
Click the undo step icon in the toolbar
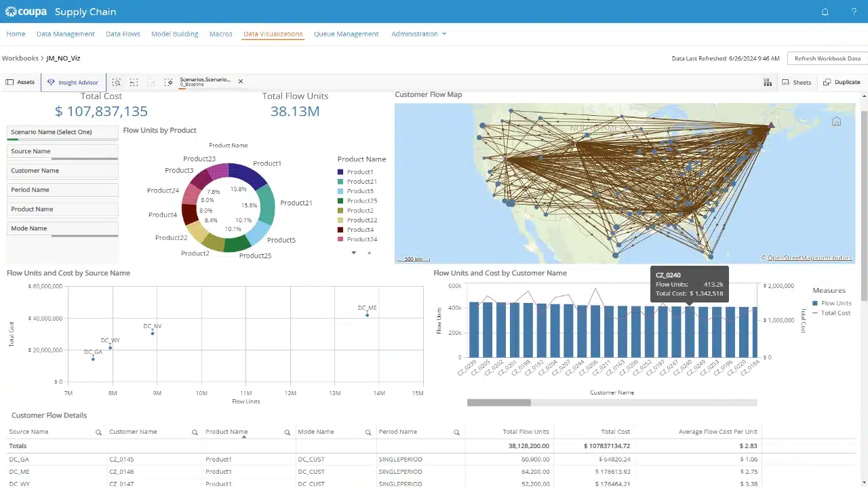(x=134, y=81)
